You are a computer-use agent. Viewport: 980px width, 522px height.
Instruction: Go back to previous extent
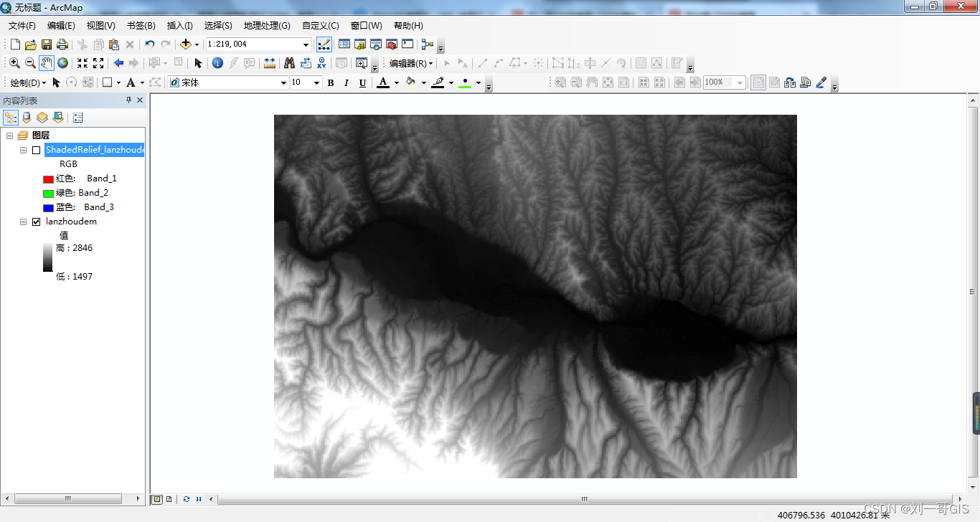point(118,63)
